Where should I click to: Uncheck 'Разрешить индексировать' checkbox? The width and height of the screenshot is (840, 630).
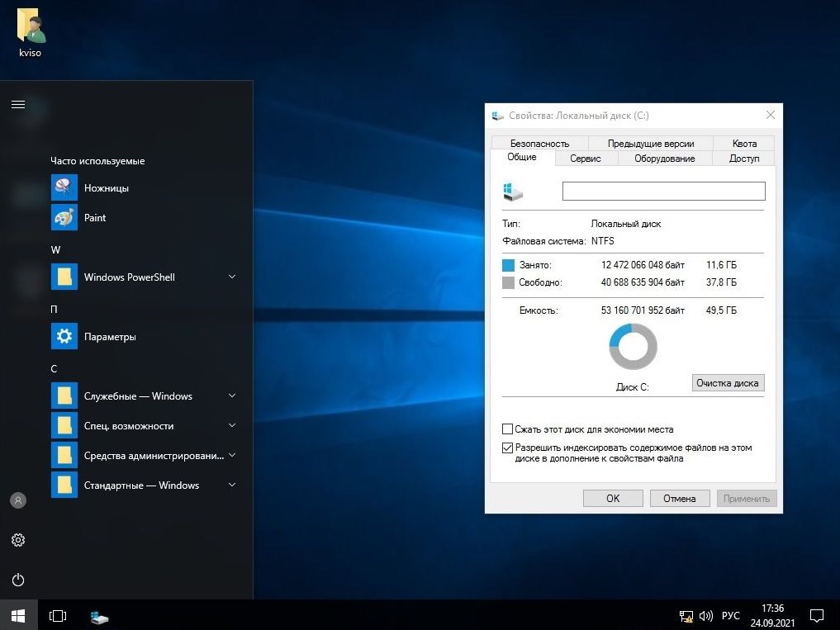pos(508,448)
